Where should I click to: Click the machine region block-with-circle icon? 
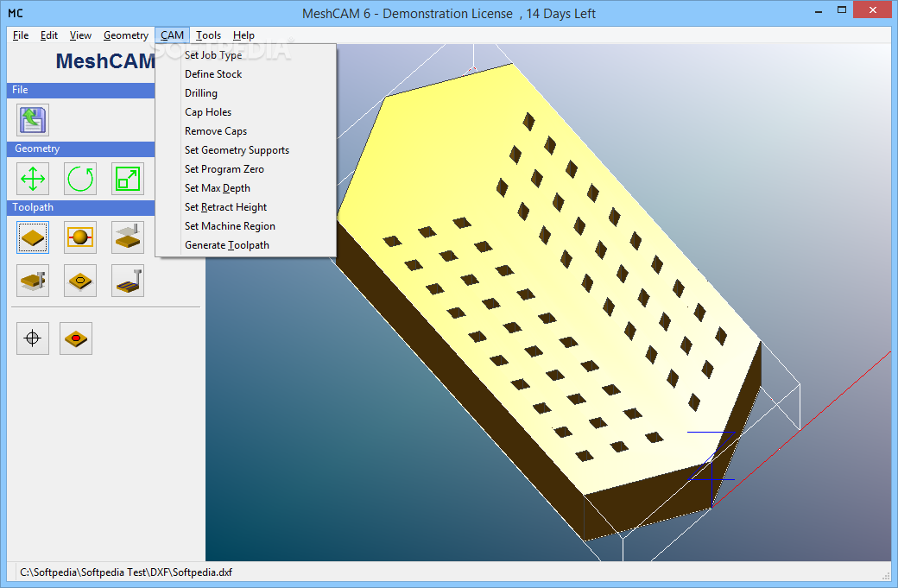pyautogui.click(x=80, y=281)
